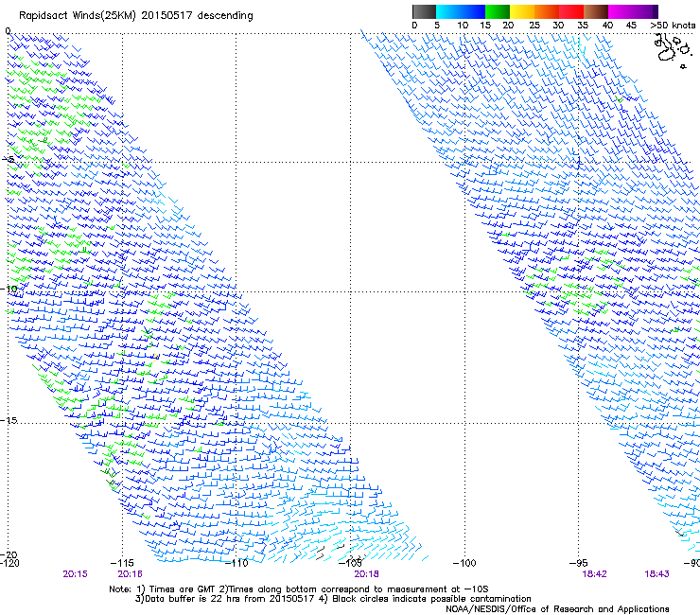Click the green 15-20 knots legend swatch

pos(498,11)
